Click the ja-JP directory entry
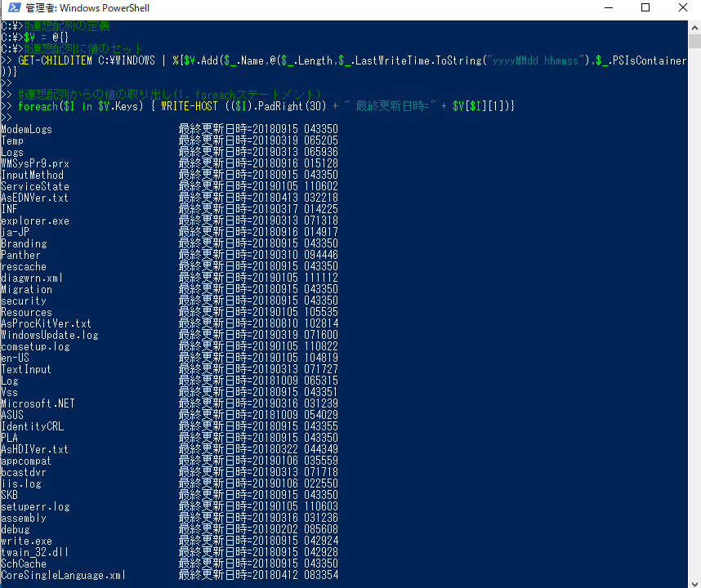The image size is (701, 588). coord(15,232)
